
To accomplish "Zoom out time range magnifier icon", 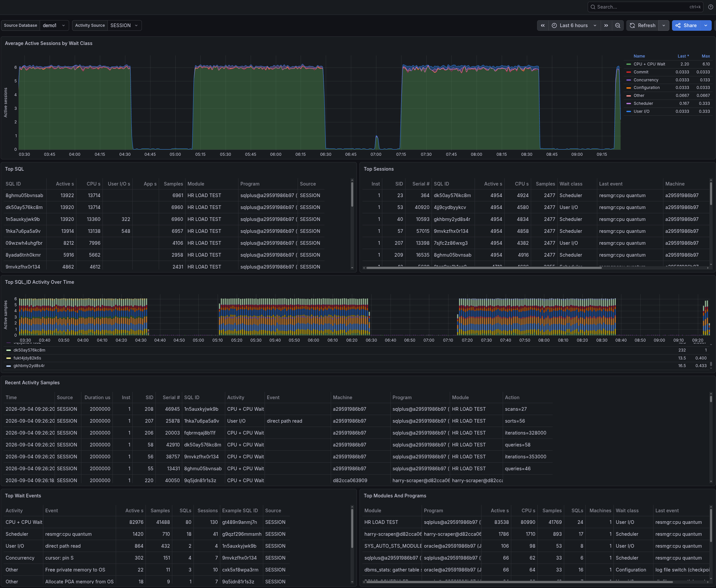I will (x=617, y=25).
